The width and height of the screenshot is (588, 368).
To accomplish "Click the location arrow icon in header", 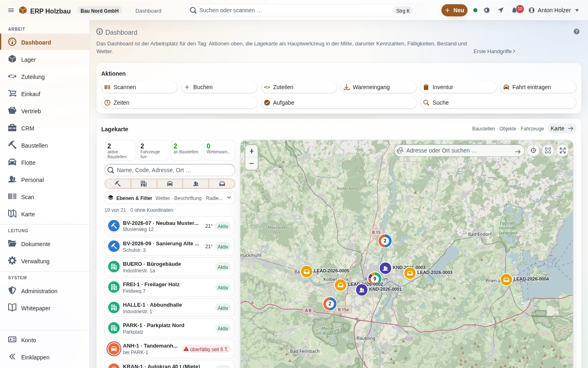I will point(501,10).
